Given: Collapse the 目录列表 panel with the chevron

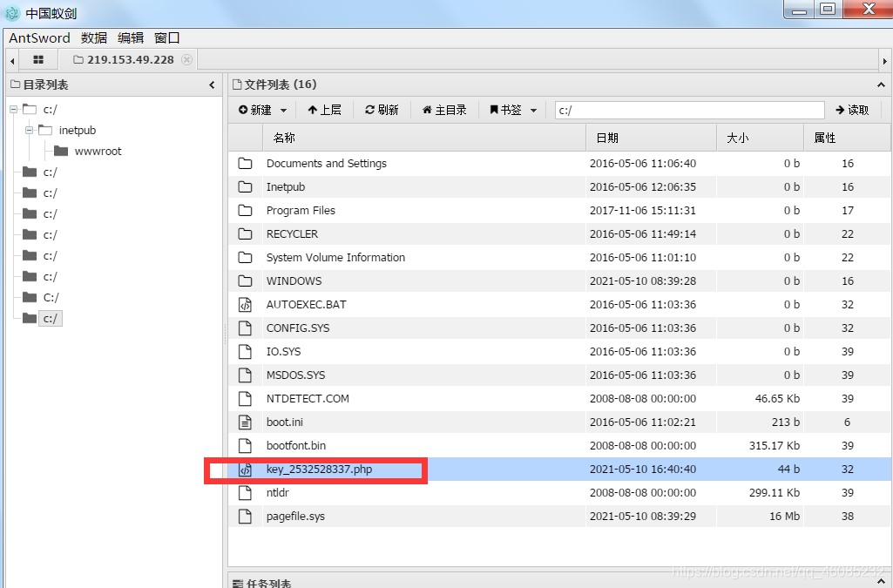Looking at the screenshot, I should (212, 84).
